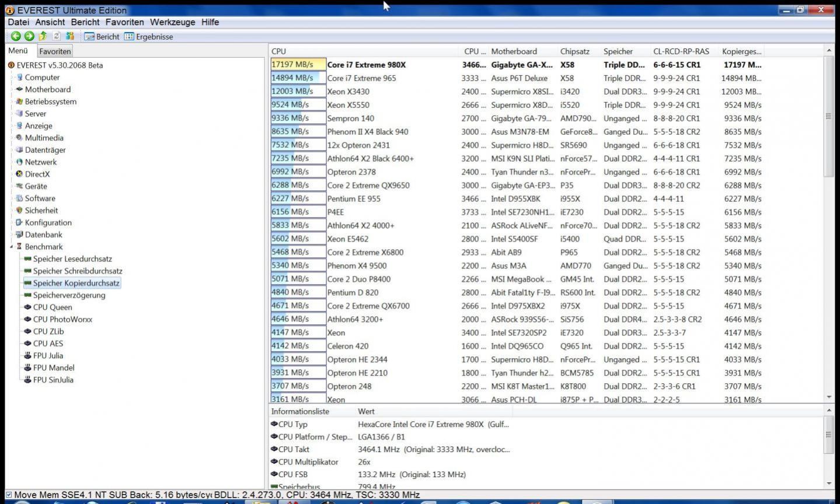Click the Refresh page icon in toolbar
Viewport: 840px width, 504px height.
pos(57,36)
